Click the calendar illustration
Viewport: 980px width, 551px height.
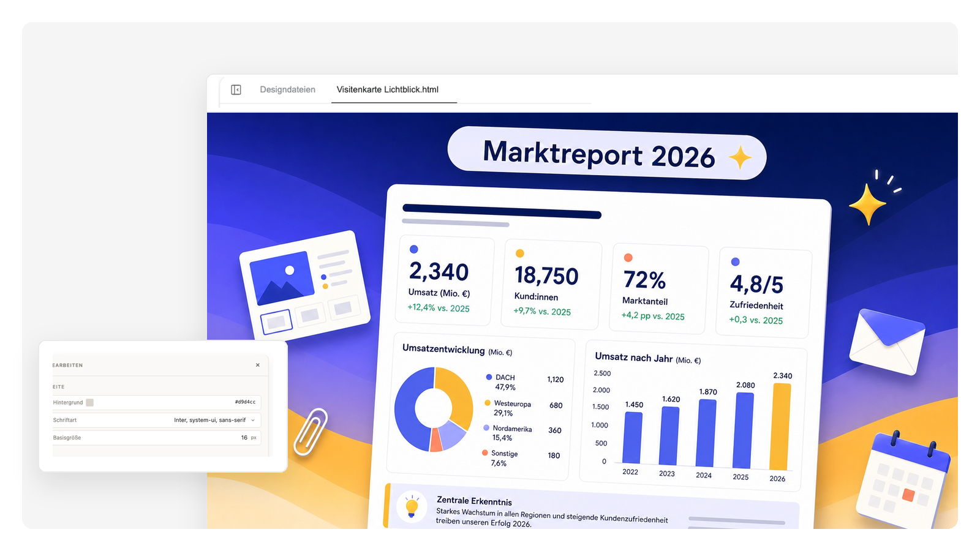tap(903, 481)
